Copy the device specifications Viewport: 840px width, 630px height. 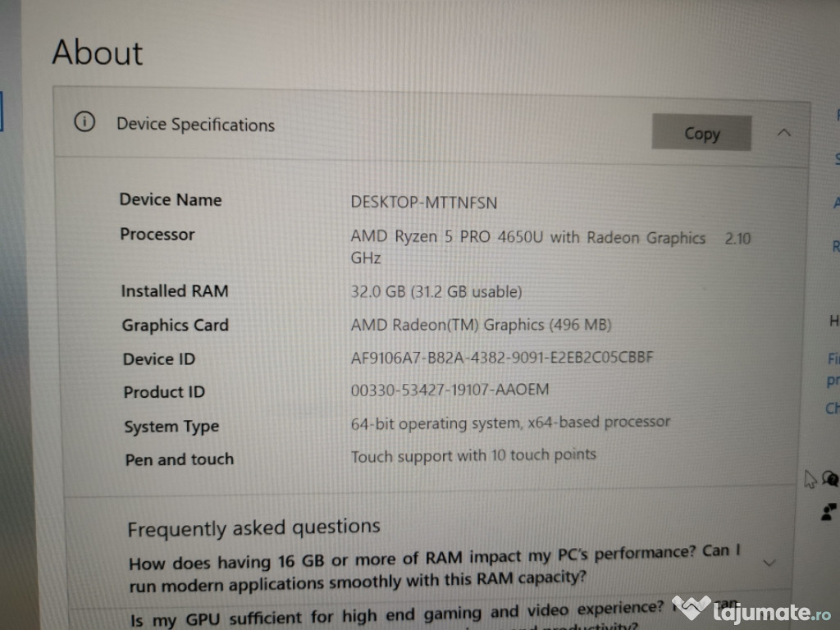click(x=701, y=133)
